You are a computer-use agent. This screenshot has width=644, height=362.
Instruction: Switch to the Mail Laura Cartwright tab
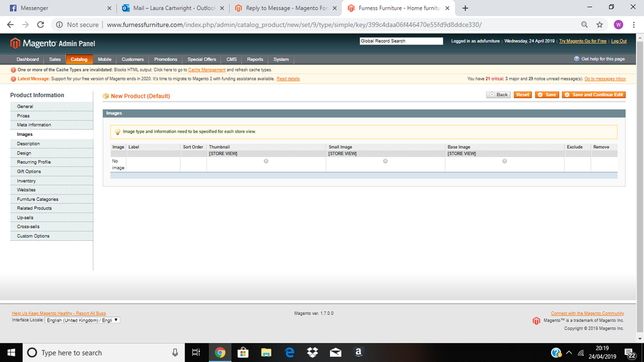pyautogui.click(x=173, y=8)
